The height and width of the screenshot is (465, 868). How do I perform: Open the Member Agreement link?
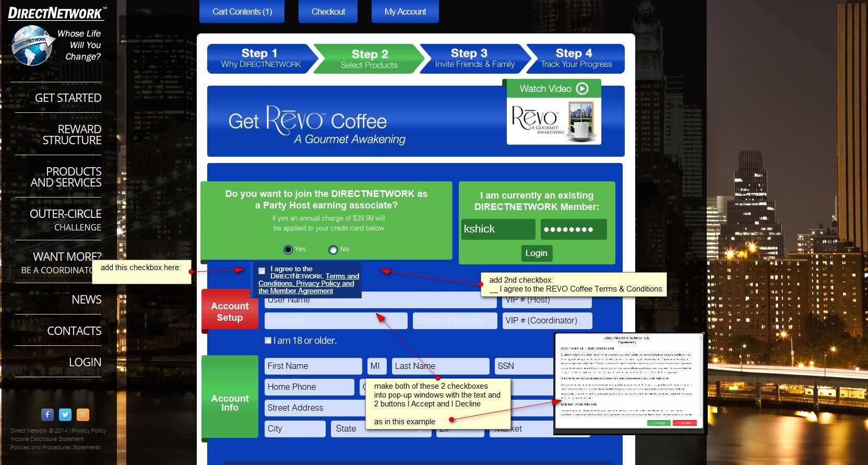pyautogui.click(x=301, y=291)
